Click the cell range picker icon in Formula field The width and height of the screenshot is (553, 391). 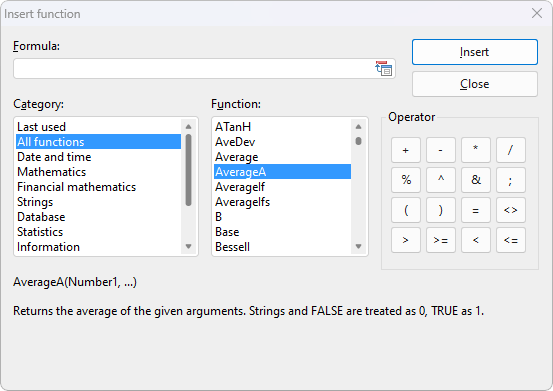pyautogui.click(x=384, y=68)
